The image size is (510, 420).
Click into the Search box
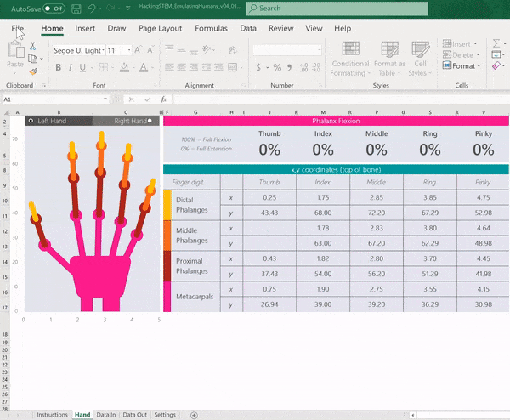pyautogui.click(x=337, y=9)
